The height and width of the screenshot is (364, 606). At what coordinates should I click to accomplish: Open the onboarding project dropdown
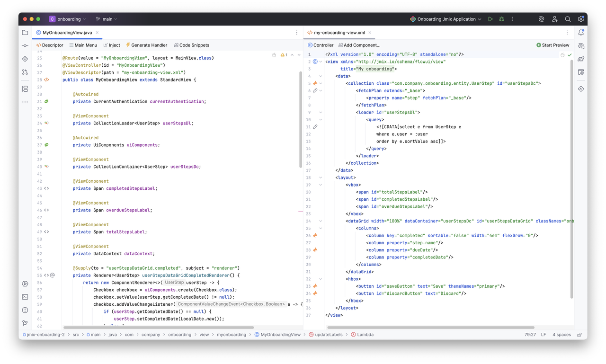click(x=68, y=19)
